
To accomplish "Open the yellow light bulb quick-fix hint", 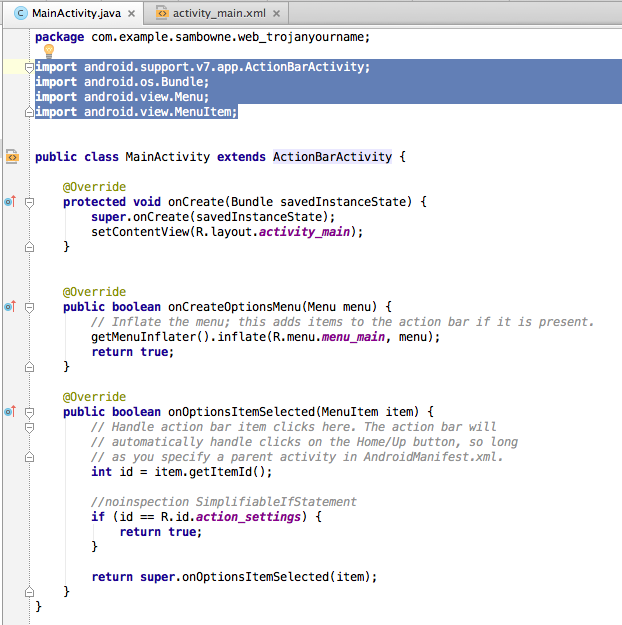I will 49,51.
